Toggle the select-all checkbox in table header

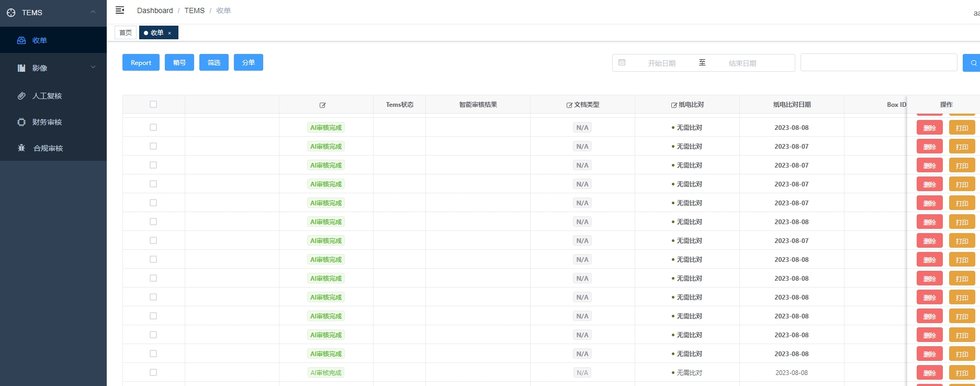[x=153, y=104]
